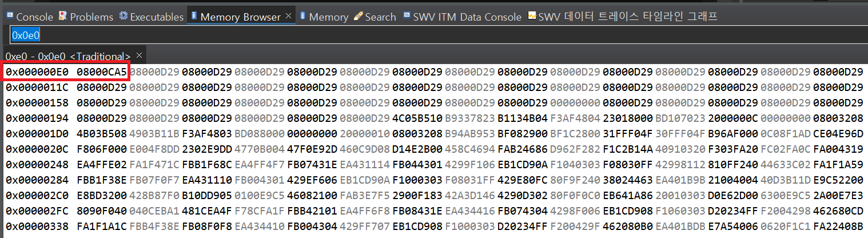Select memory cell B9337823

pos(470,118)
